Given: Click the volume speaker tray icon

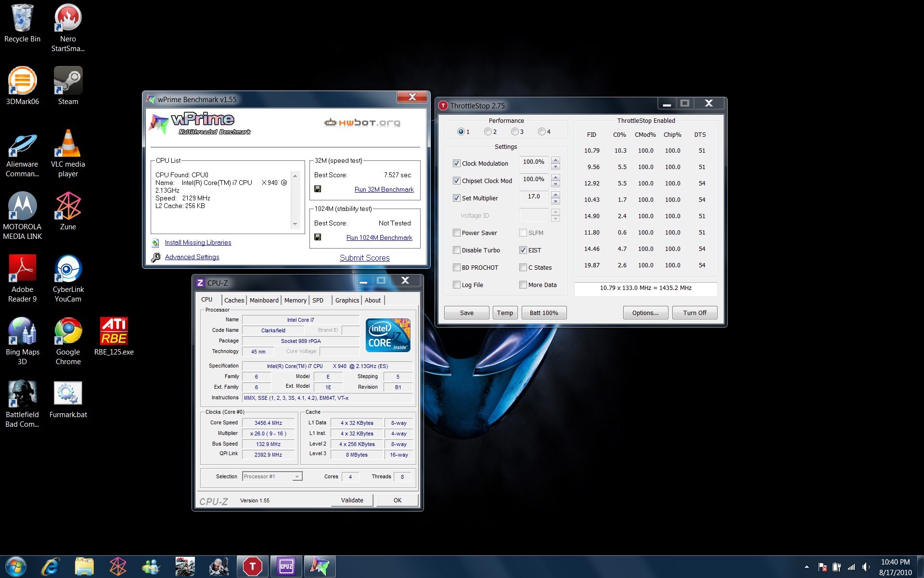Looking at the screenshot, I should coord(866,567).
